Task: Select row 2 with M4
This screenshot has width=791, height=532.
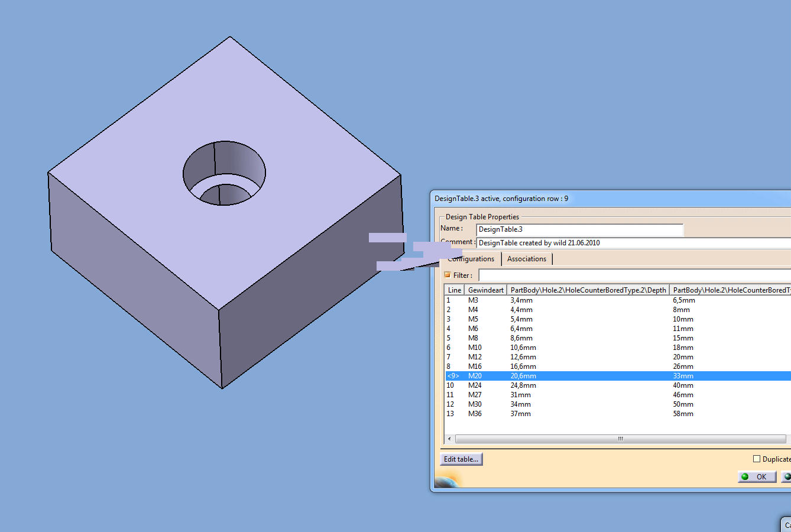Action: pyautogui.click(x=618, y=310)
